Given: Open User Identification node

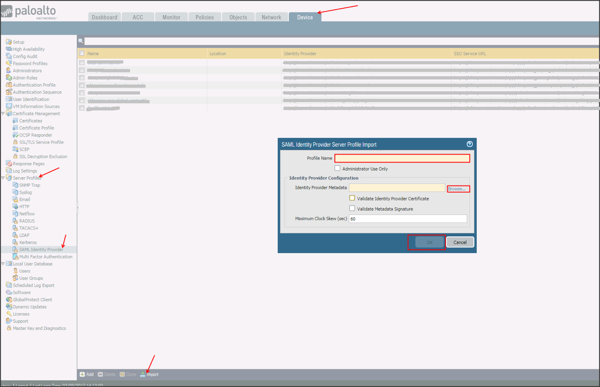Looking at the screenshot, I should click(31, 99).
